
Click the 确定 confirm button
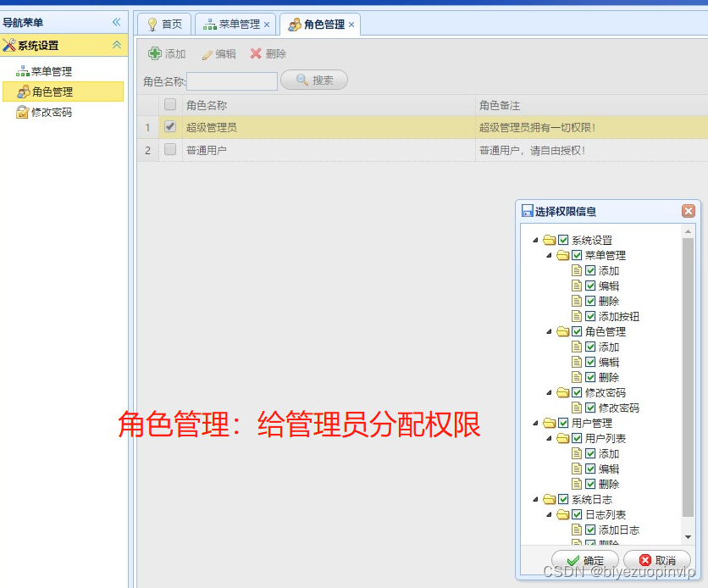tap(585, 560)
